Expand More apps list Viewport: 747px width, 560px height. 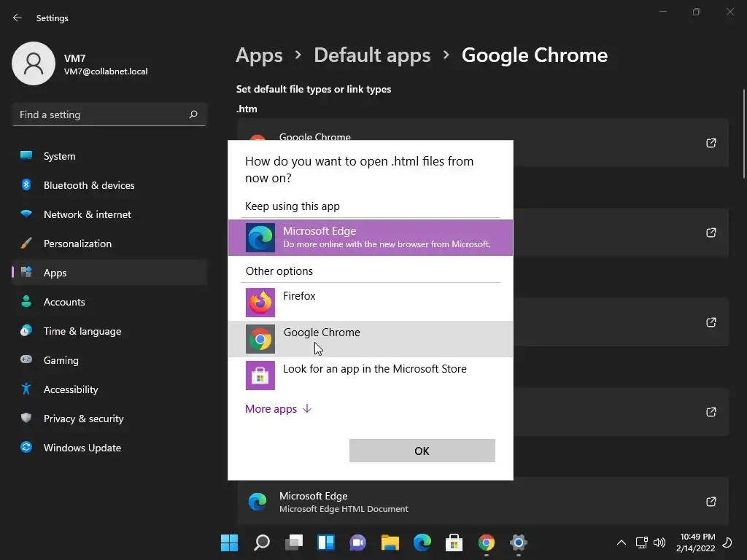point(278,409)
